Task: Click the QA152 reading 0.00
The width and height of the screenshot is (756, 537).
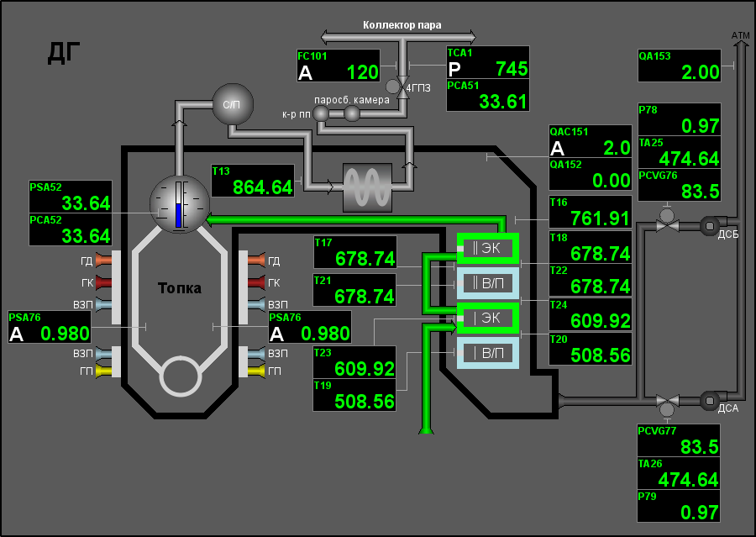Action: (591, 174)
